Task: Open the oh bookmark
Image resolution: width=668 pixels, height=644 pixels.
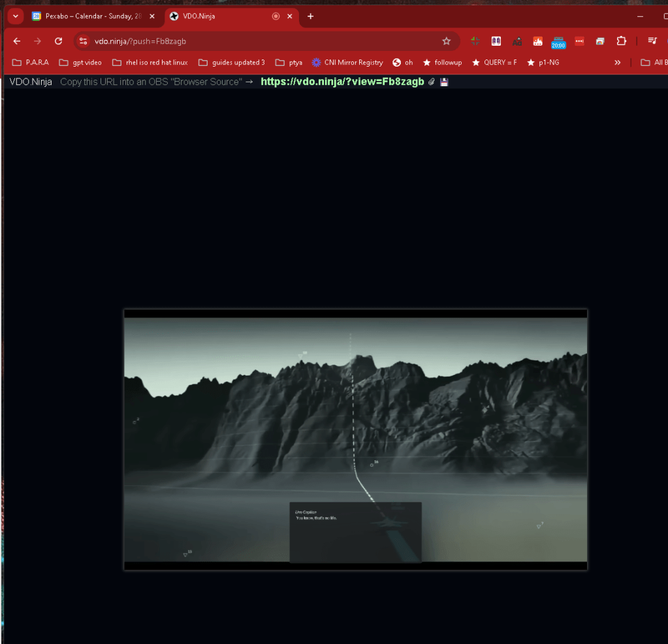Action: (x=403, y=63)
